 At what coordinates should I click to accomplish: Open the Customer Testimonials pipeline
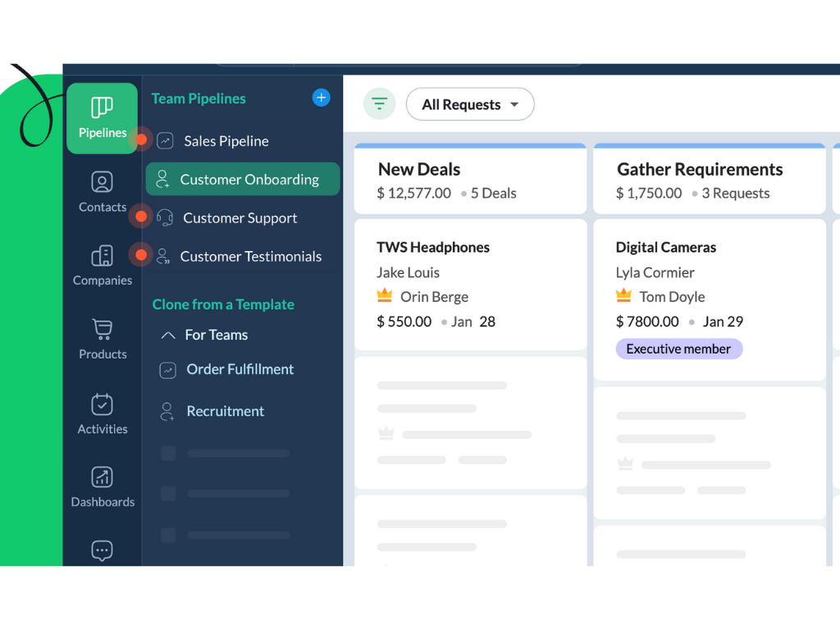(250, 257)
